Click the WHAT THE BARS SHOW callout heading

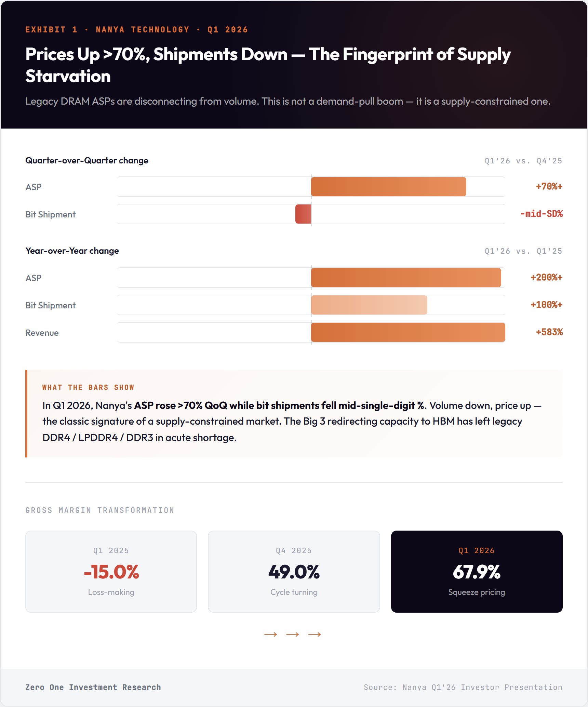tap(88, 387)
